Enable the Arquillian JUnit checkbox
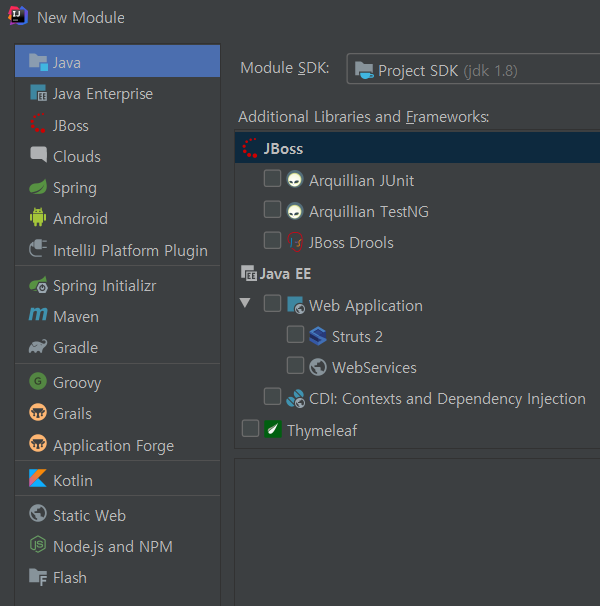The width and height of the screenshot is (600, 606). pyautogui.click(x=272, y=178)
